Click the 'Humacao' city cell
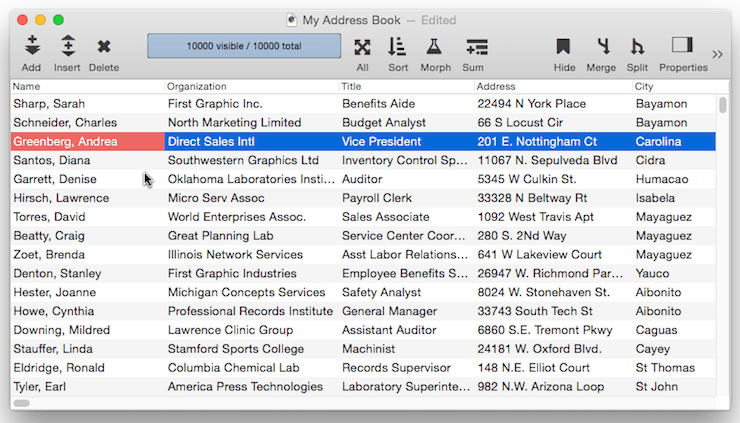Viewport: 740px width, 423px height. tap(674, 179)
